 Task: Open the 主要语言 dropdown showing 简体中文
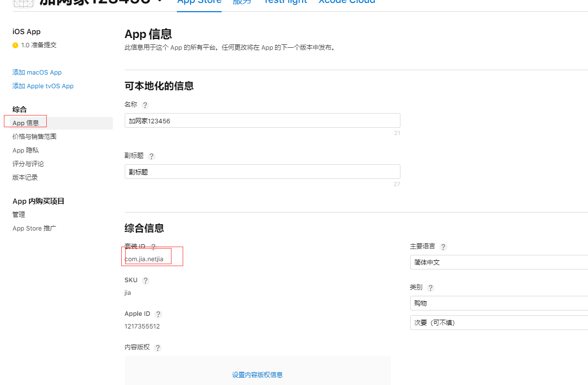pyautogui.click(x=499, y=262)
